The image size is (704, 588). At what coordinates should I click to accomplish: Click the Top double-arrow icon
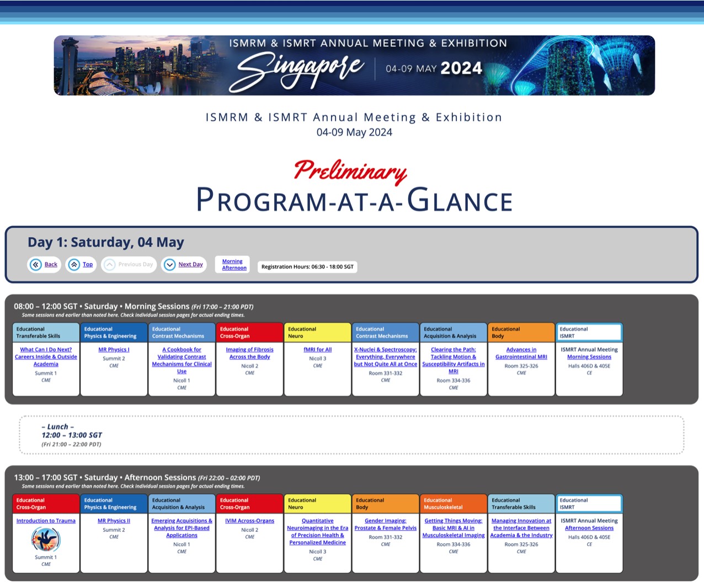pyautogui.click(x=74, y=265)
